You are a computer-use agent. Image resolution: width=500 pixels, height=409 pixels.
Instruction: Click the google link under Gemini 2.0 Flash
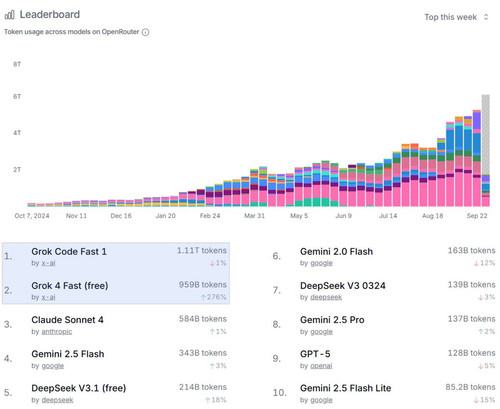[321, 263]
